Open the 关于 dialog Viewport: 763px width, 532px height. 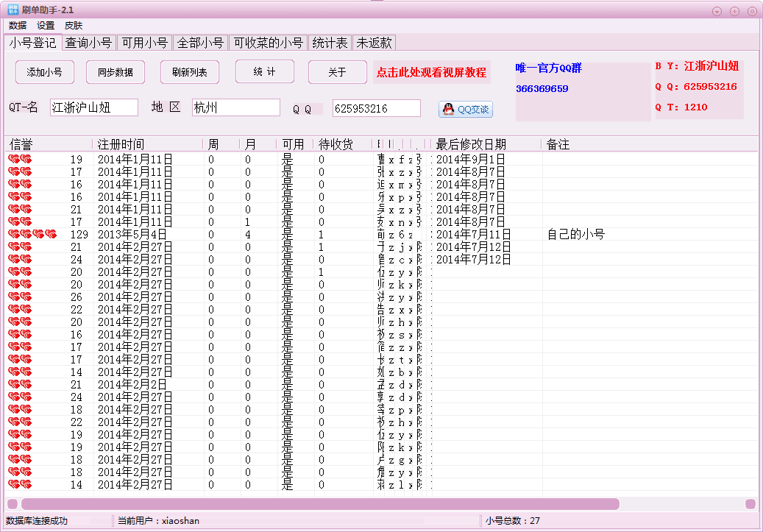click(337, 71)
